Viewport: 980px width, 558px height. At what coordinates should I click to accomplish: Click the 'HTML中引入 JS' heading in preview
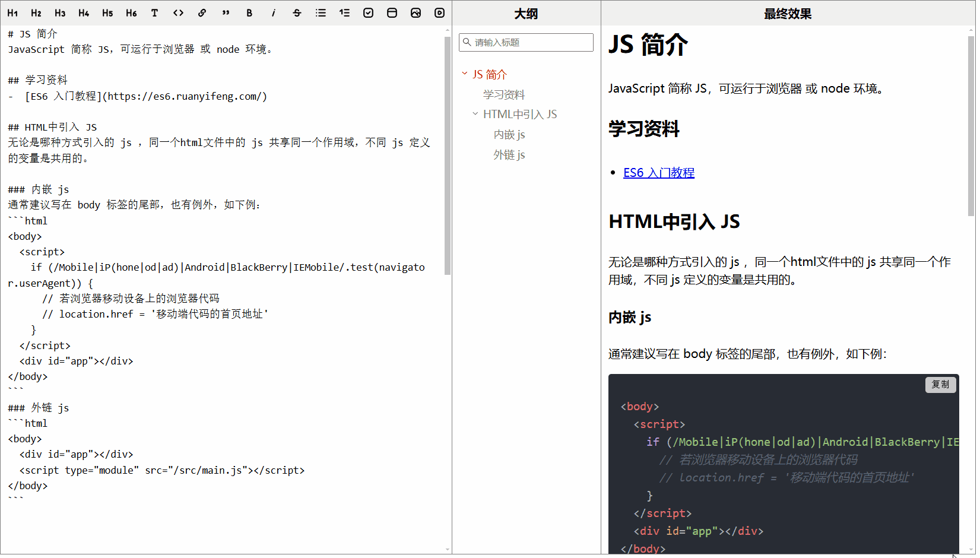674,222
